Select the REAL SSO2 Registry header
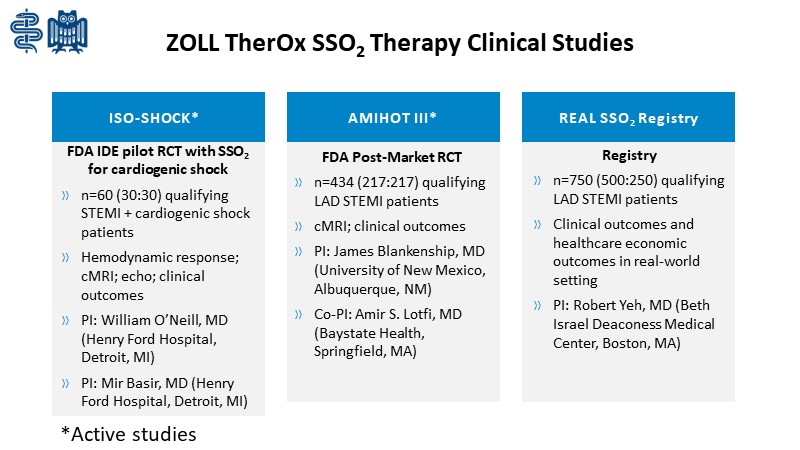800x450 pixels. click(628, 117)
